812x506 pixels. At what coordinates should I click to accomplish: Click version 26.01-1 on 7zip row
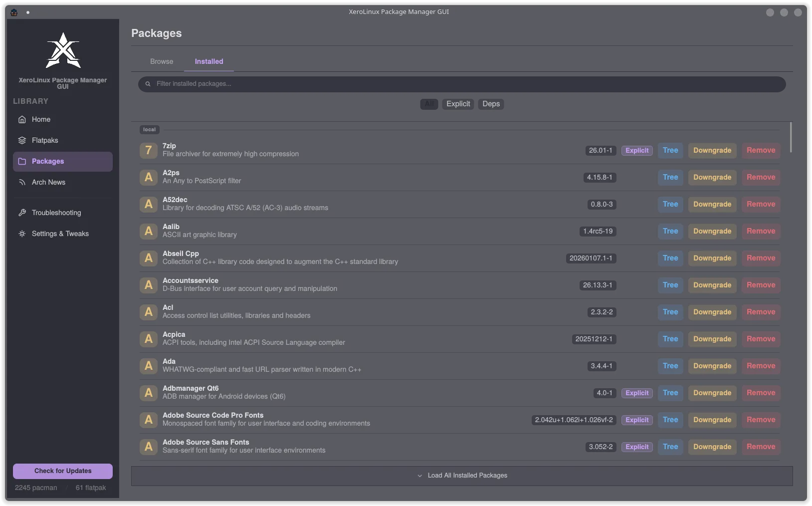pos(601,150)
